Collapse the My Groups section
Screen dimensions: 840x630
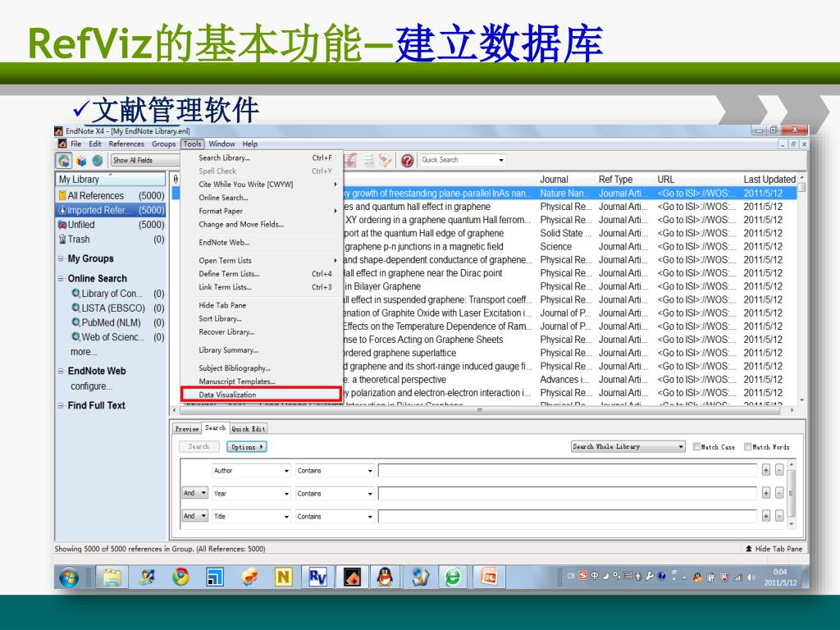click(61, 258)
